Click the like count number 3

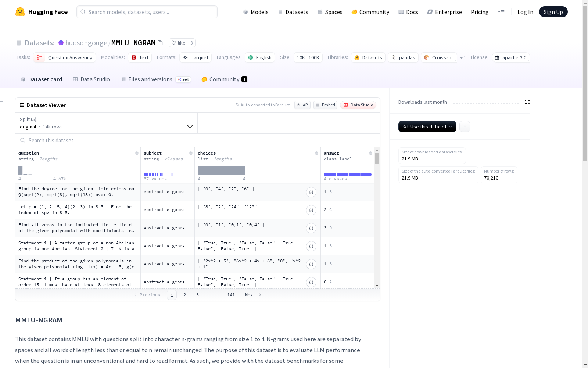point(191,43)
